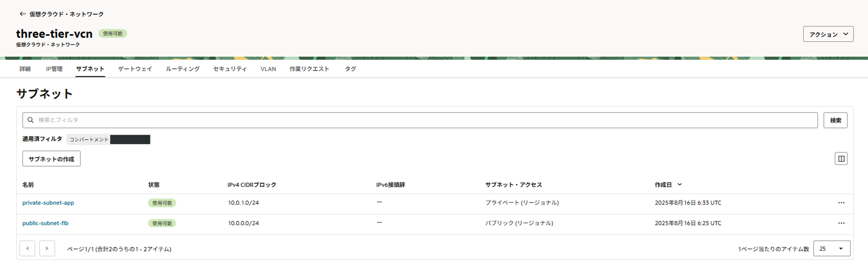Open the ゲートウェイ tab
The height and width of the screenshot is (266, 868).
pyautogui.click(x=135, y=69)
